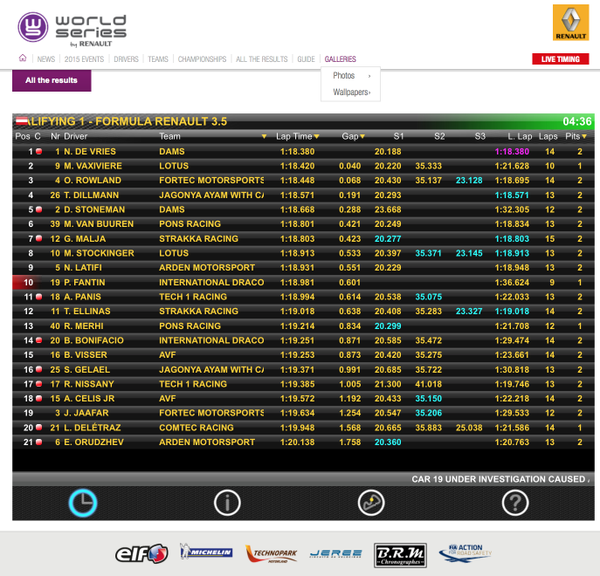600x576 pixels.
Task: Open the ALL THE RESULTS menu item
Action: click(x=262, y=59)
